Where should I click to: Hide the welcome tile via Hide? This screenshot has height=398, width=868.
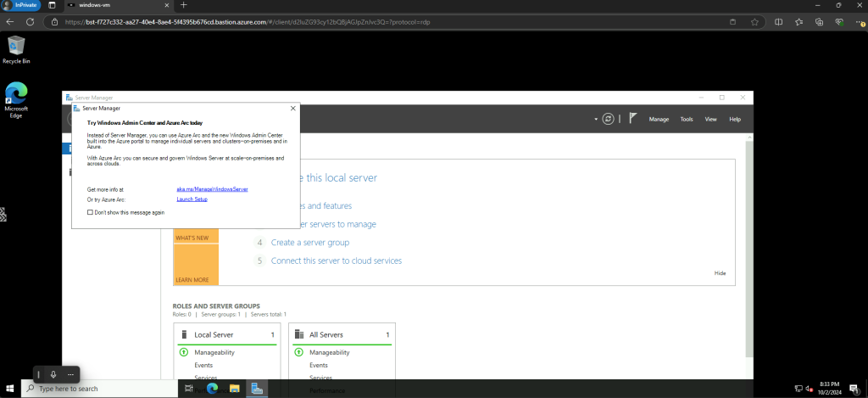720,273
